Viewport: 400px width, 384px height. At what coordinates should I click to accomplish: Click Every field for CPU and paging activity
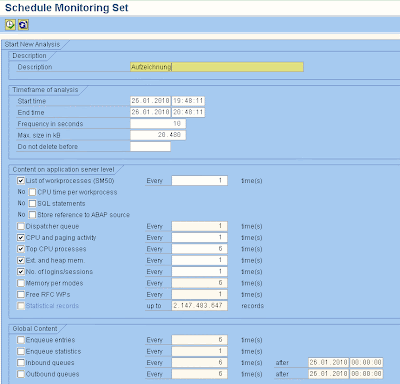click(x=199, y=238)
